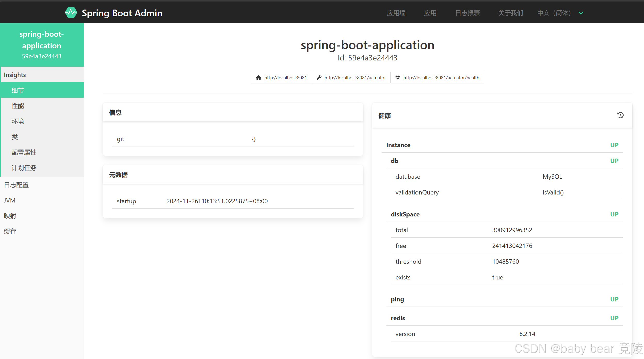This screenshot has height=359, width=644.
Task: Click the Spring Boot Admin logo icon
Action: pos(71,12)
